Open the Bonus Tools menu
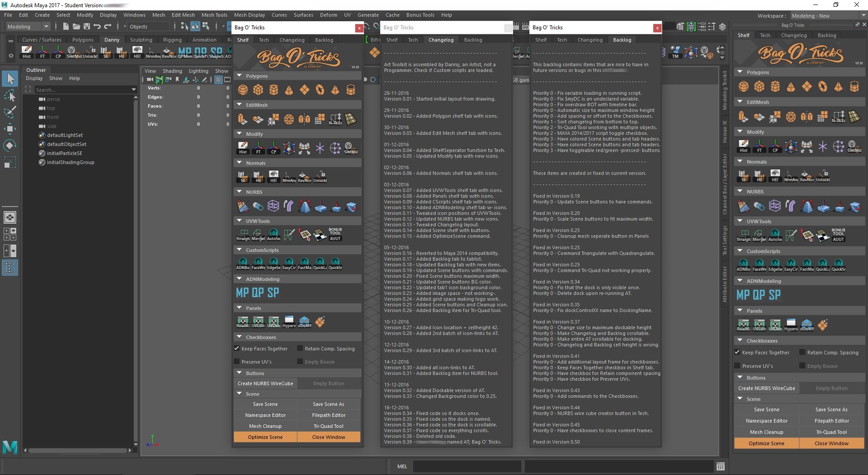868x475 pixels. (420, 15)
